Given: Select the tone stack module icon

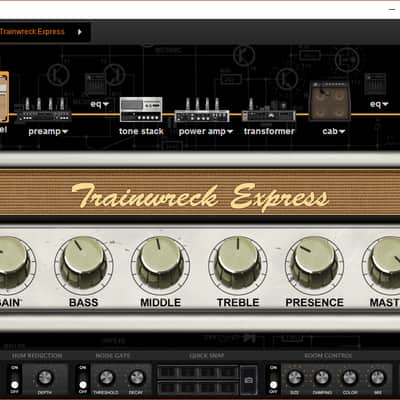Looking at the screenshot, I should [141, 109].
